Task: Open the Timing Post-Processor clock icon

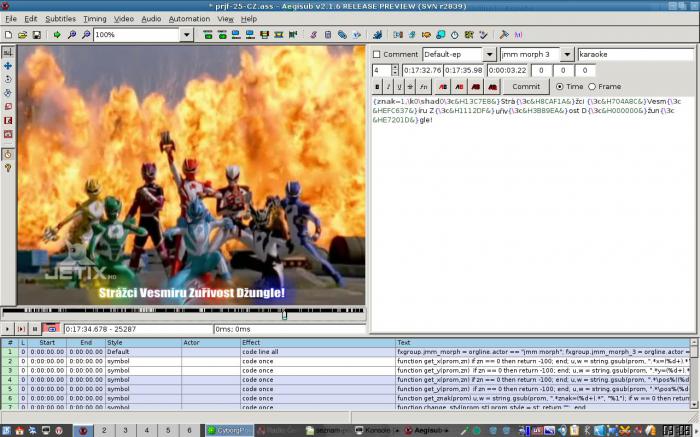Action: coord(454,34)
